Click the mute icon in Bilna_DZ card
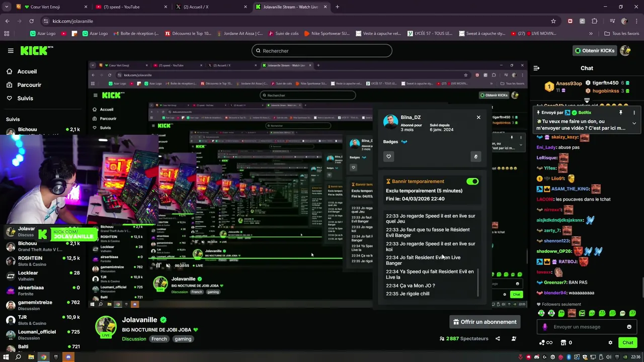The height and width of the screenshot is (362, 644). coord(475,156)
